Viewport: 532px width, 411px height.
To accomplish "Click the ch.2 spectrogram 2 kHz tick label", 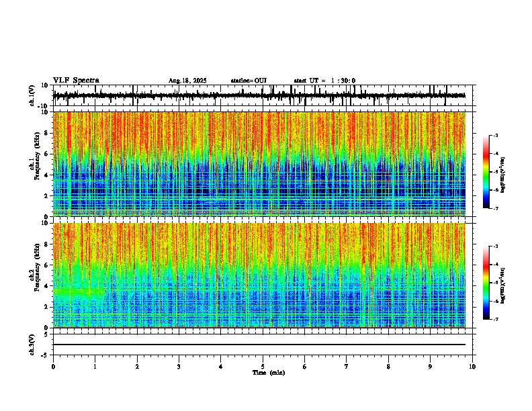I will click(46, 307).
